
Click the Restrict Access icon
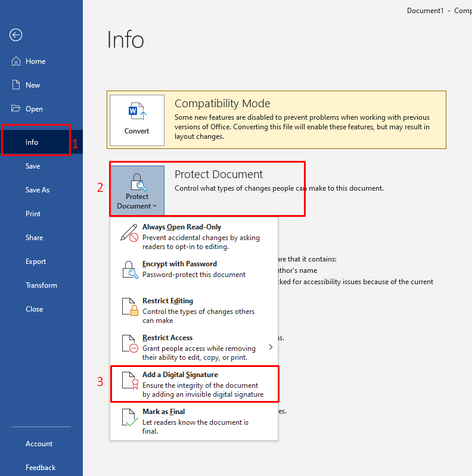(x=129, y=343)
